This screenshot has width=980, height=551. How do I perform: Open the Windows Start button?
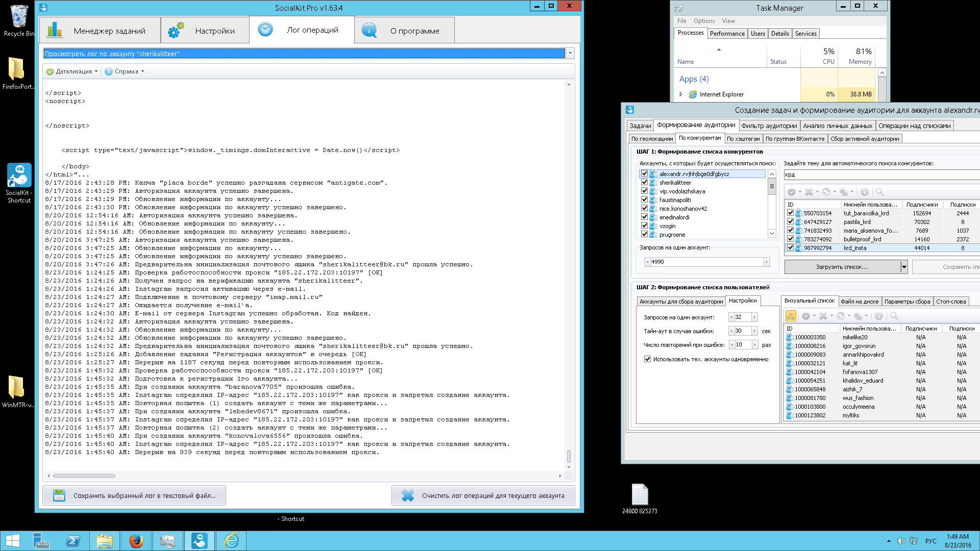pos(12,541)
